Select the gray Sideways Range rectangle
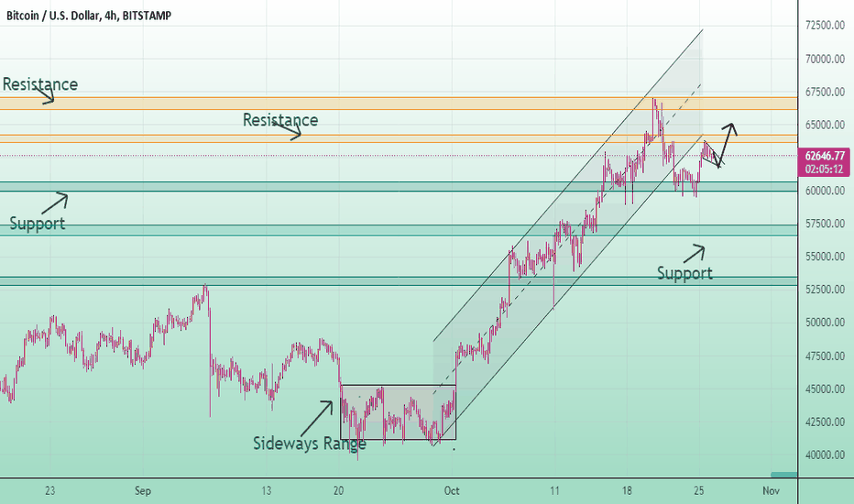This screenshot has width=854, height=504. (x=398, y=412)
